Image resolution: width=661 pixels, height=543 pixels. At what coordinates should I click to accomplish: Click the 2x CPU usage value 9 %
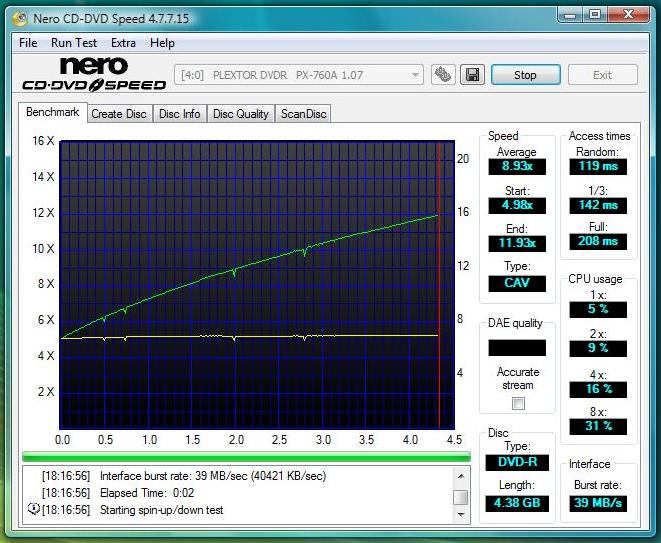click(598, 348)
